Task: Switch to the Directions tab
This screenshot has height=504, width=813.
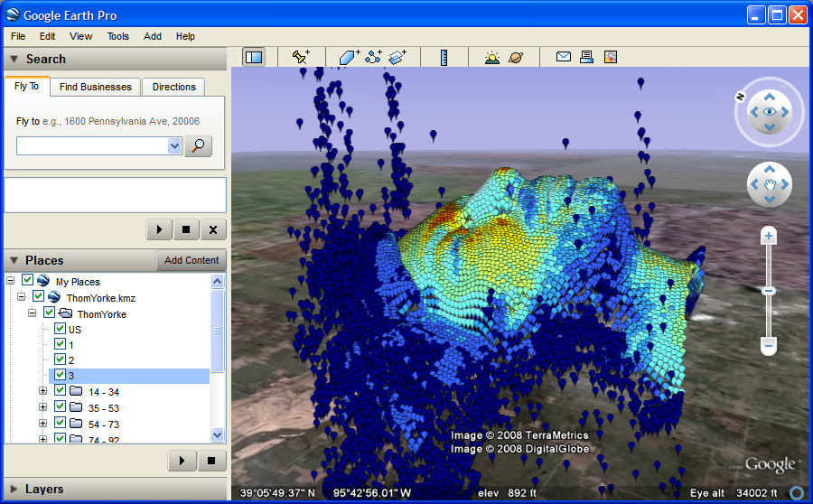Action: tap(173, 87)
